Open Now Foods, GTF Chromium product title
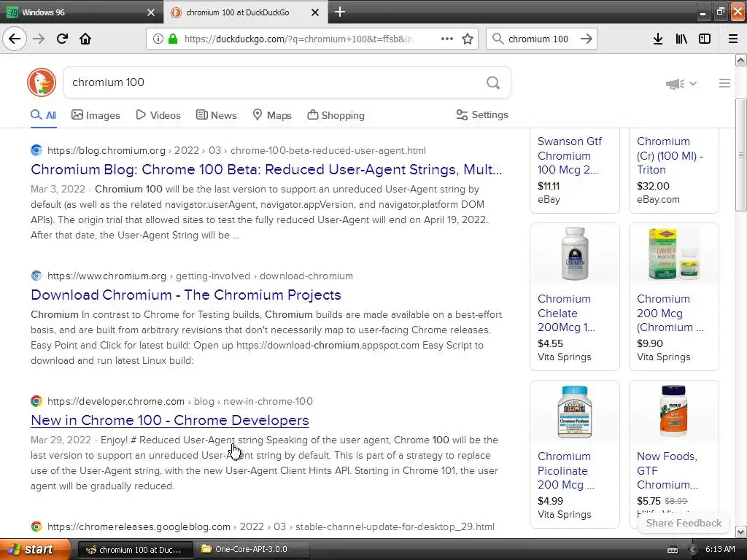The width and height of the screenshot is (747, 560). pyautogui.click(x=667, y=470)
